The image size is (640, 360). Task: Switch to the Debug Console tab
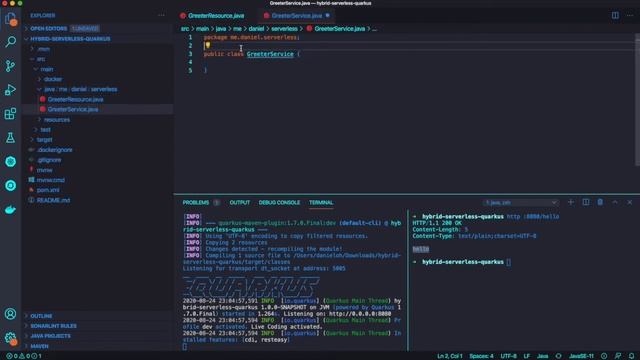point(279,202)
